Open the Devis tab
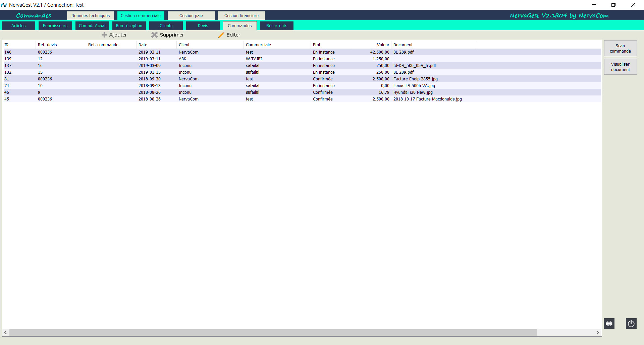This screenshot has height=345, width=644. [203, 26]
